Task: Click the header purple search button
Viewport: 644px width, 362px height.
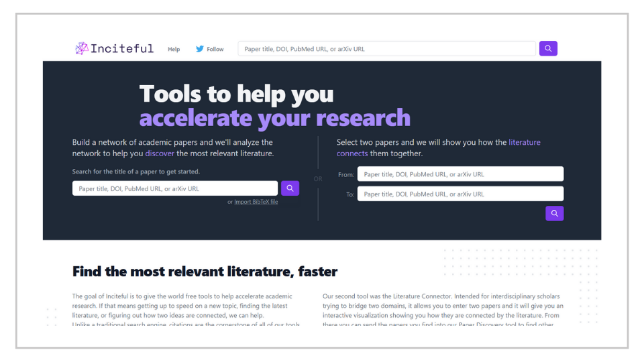Action: pos(548,48)
